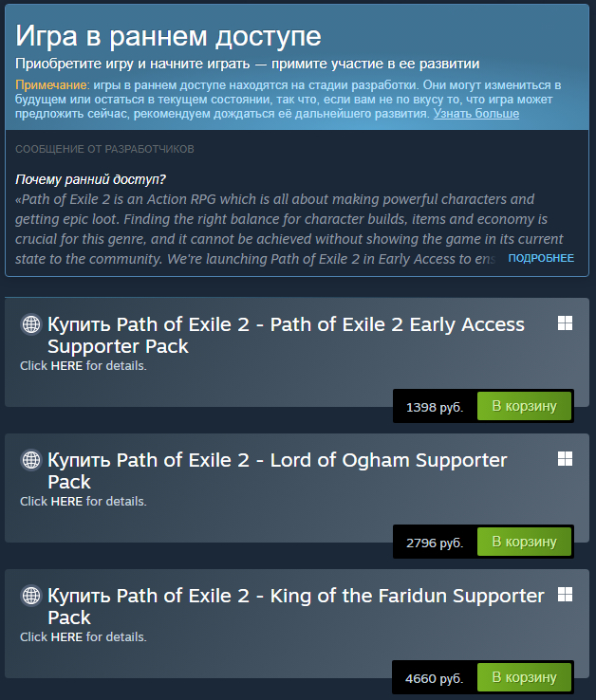Click the 2796 руб. price label

click(x=435, y=543)
